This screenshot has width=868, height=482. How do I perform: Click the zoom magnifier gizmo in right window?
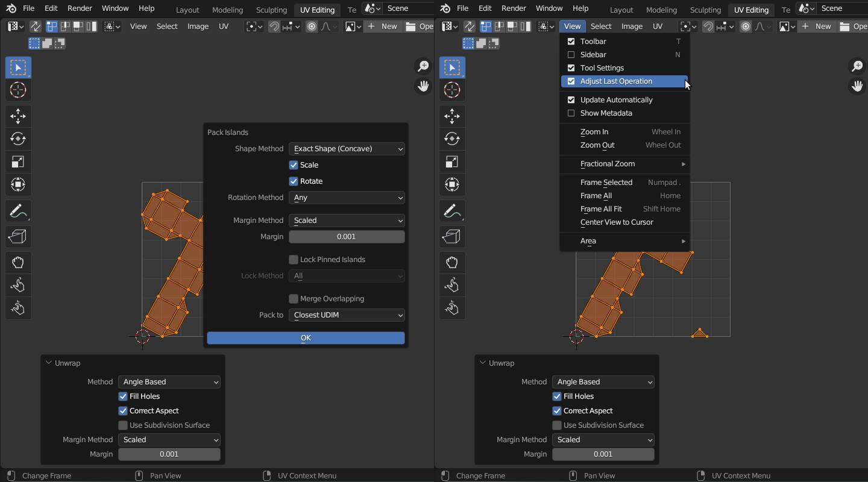857,66
